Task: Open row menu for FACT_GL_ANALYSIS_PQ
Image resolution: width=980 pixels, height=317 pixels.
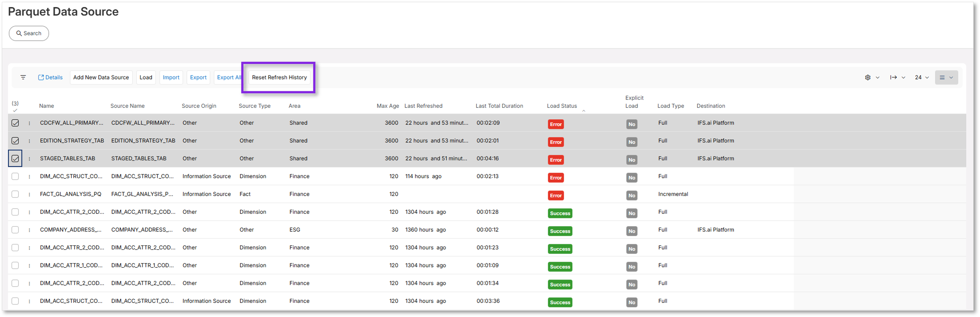Action: [29, 195]
